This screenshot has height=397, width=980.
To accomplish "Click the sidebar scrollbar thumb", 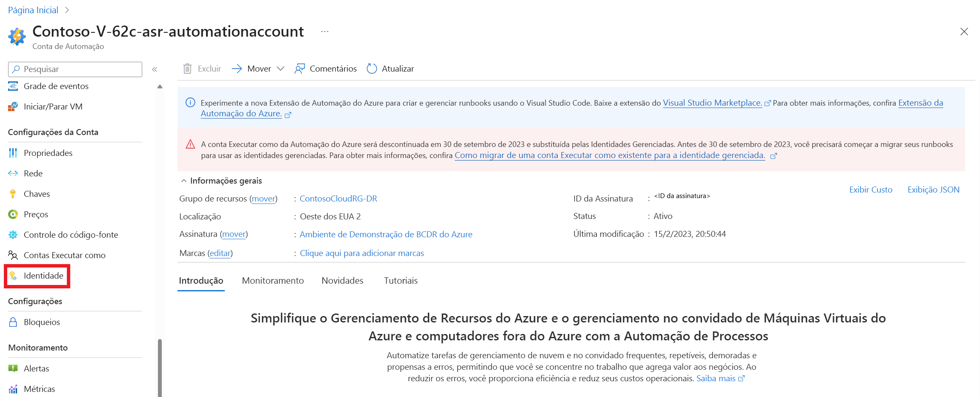I will [160, 368].
